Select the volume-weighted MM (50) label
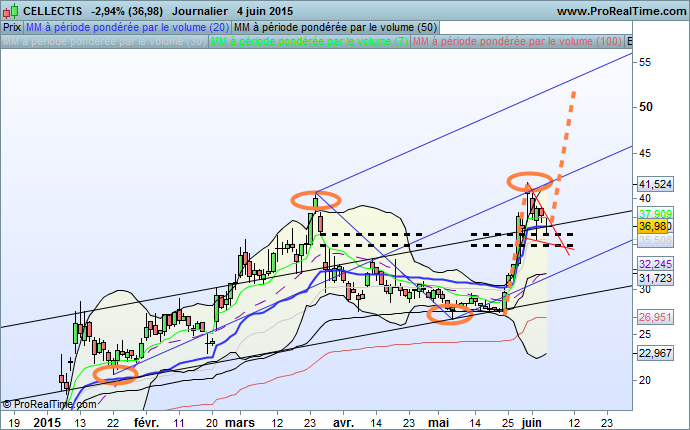 (x=335, y=27)
